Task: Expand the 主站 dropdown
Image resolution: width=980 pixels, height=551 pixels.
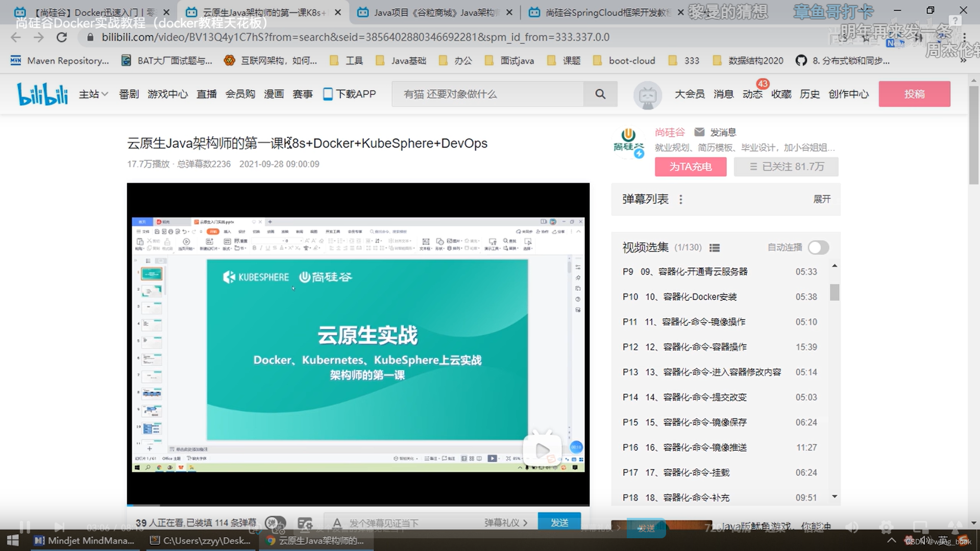Action: [93, 94]
